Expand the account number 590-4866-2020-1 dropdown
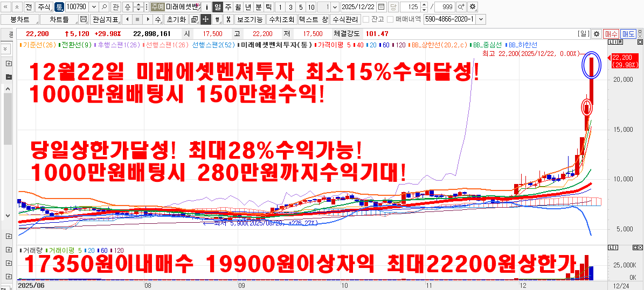 (480, 19)
